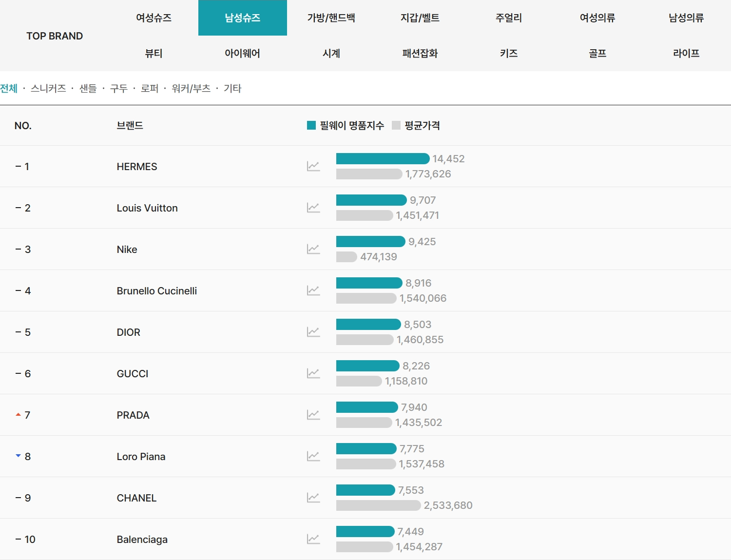This screenshot has height=560, width=731.
Task: Click Nike average price 474,139
Action: pos(379,256)
